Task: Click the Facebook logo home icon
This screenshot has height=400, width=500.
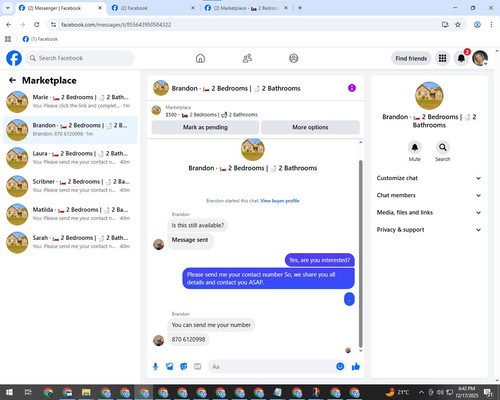Action: coord(14,58)
